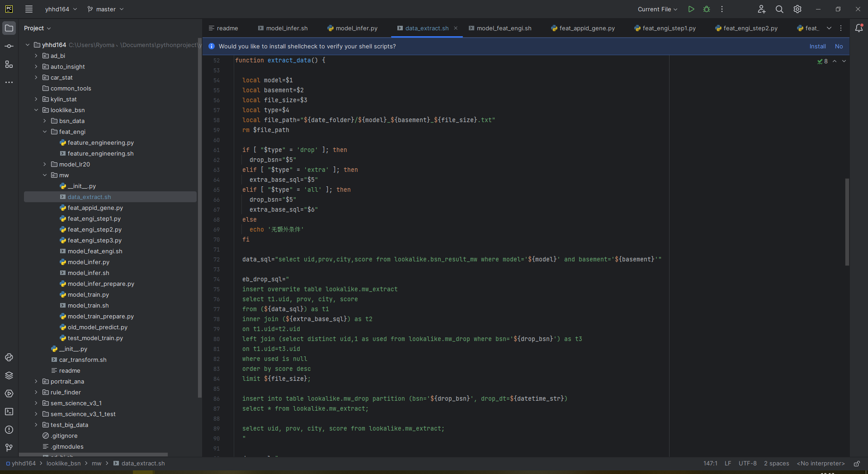Click project tree horizontal scrollbar
This screenshot has height=474, width=868.
click(93, 455)
